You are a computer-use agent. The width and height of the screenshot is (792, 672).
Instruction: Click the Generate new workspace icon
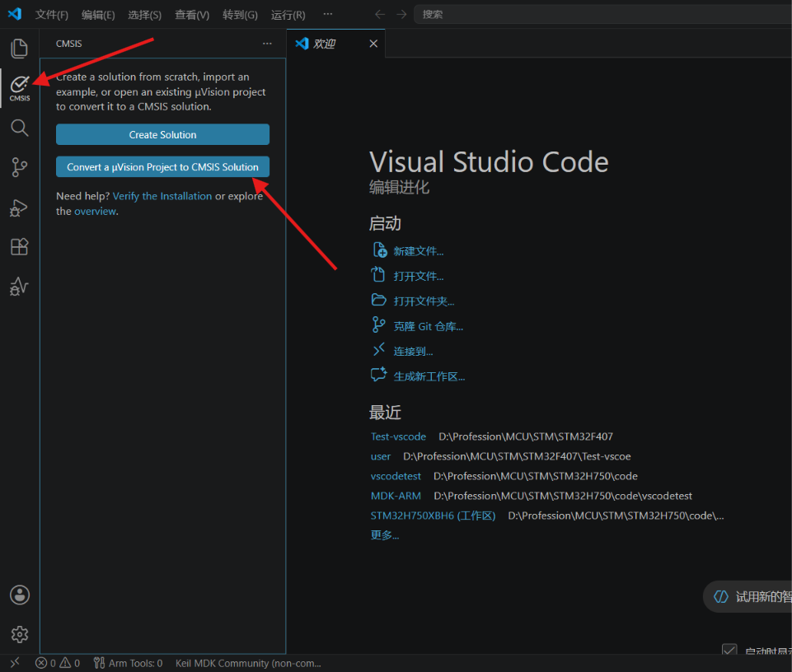click(x=379, y=375)
